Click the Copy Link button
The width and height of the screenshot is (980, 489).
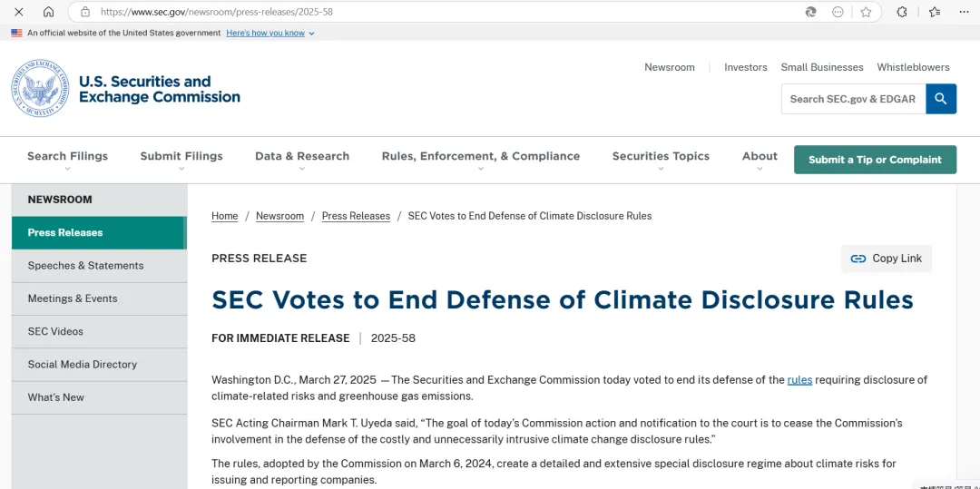click(x=887, y=259)
